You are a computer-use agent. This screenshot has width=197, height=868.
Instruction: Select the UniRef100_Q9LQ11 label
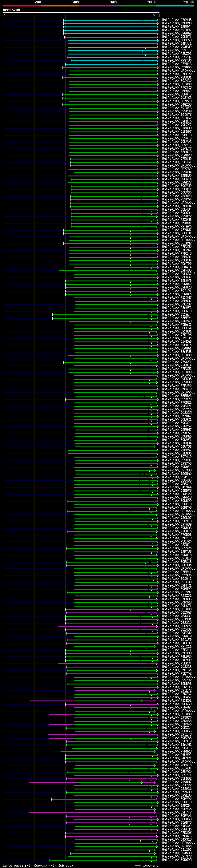pos(177,189)
